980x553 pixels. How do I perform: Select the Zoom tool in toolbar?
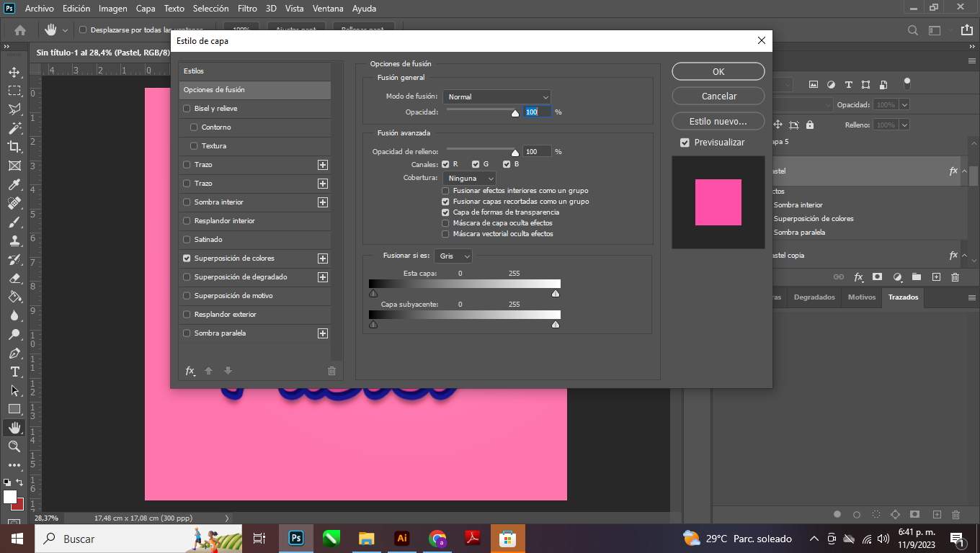[x=14, y=446]
